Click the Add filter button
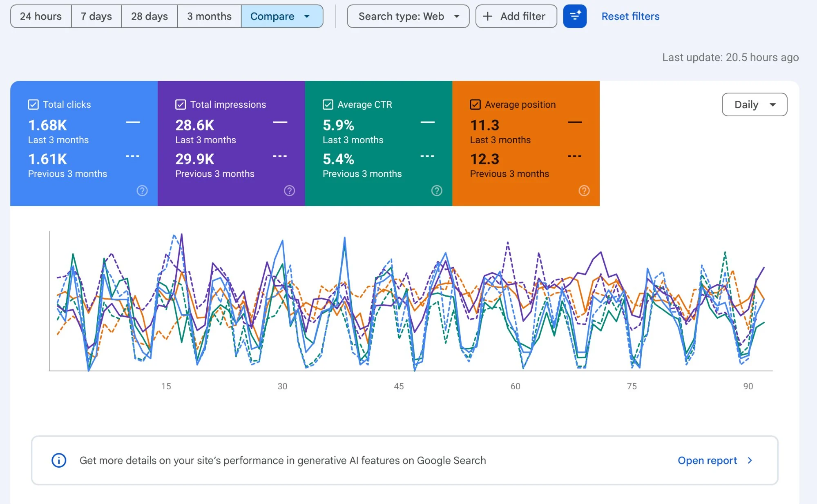Screen dimensions: 817x504 click(x=516, y=16)
